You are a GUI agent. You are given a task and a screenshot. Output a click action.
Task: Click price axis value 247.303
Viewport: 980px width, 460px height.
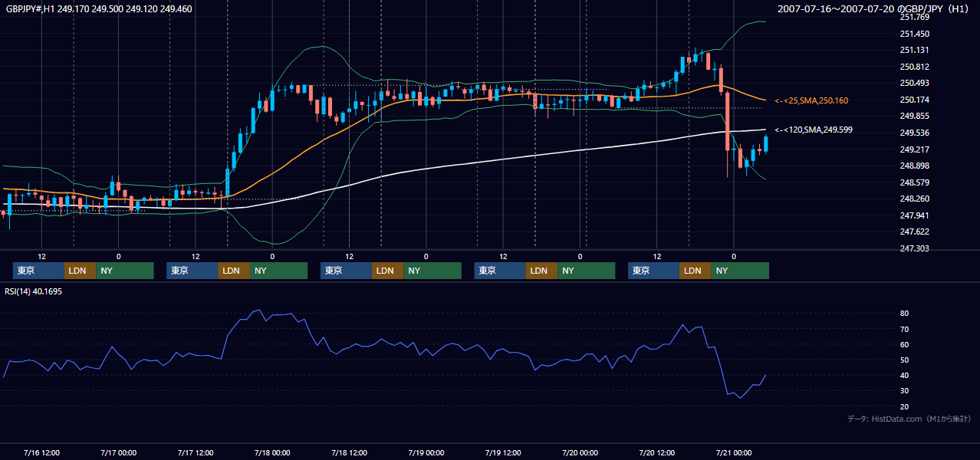click(914, 248)
